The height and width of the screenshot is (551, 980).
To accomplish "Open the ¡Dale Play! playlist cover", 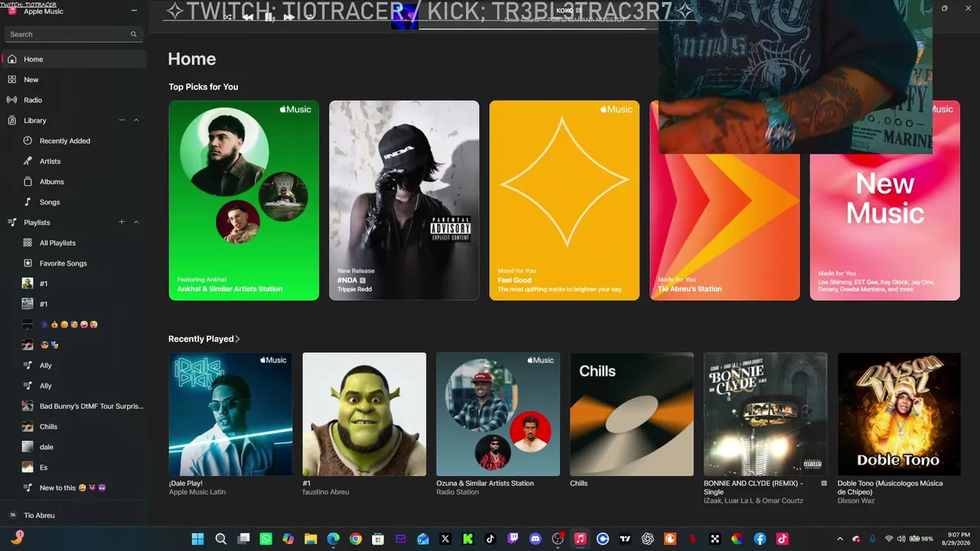I will (230, 414).
